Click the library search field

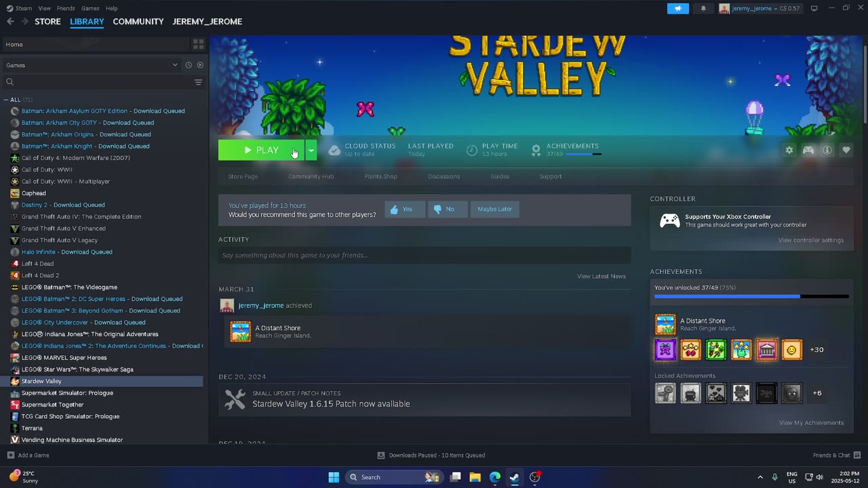point(98,82)
